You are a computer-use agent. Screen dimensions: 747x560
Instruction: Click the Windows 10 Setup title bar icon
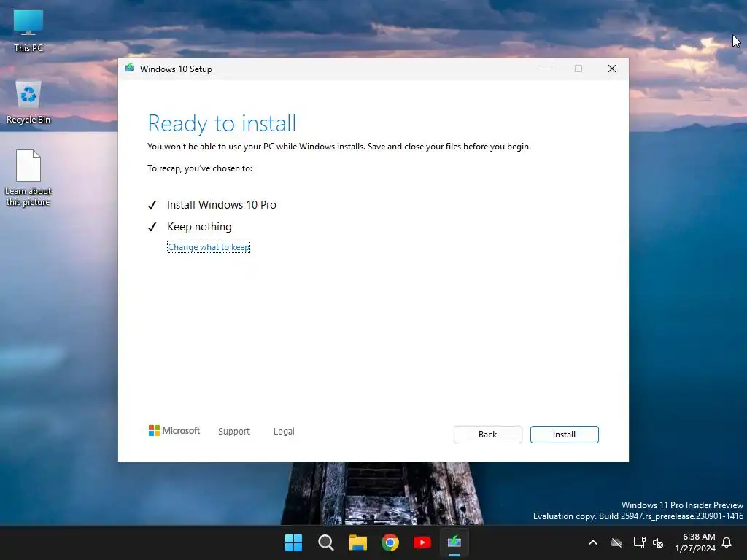(130, 68)
